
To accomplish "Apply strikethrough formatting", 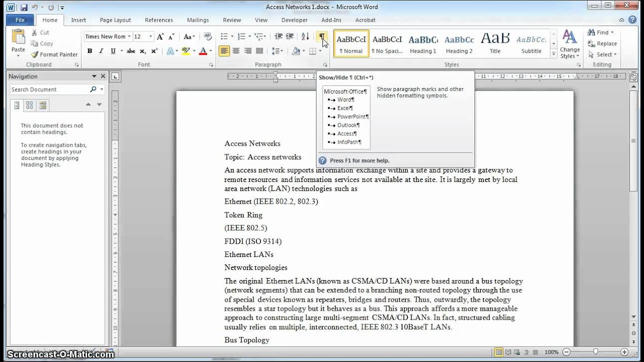I will [131, 51].
